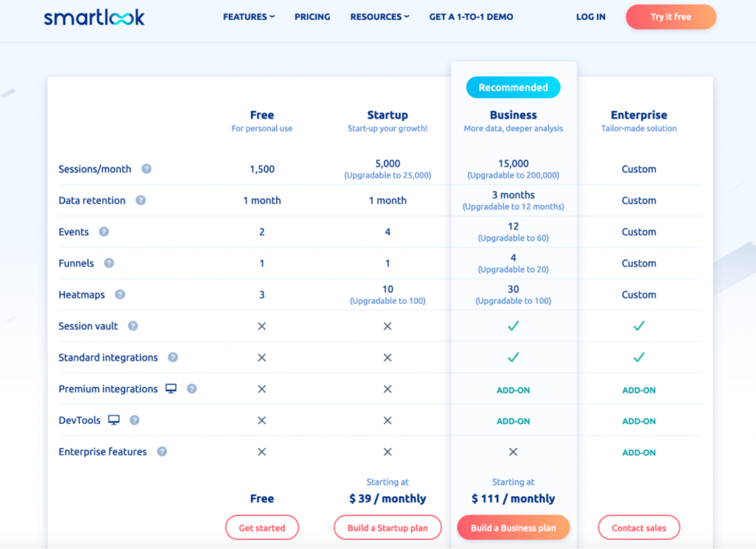Click the Funnels help icon

(109, 263)
